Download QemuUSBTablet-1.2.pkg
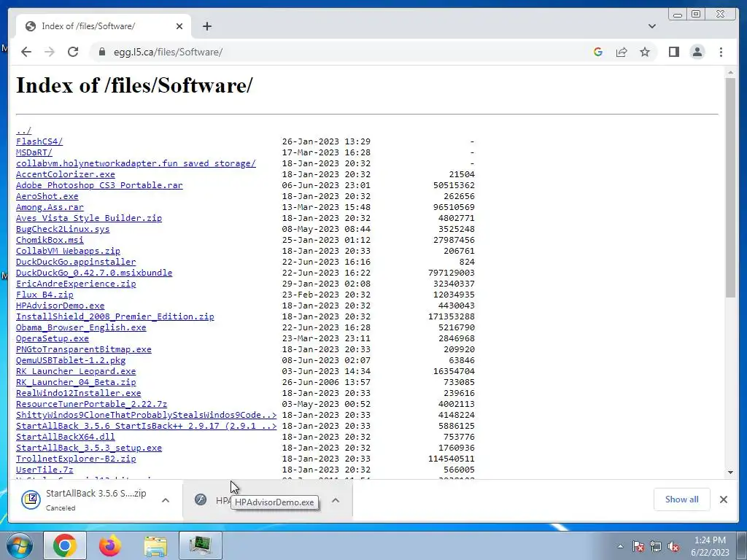 pos(71,360)
